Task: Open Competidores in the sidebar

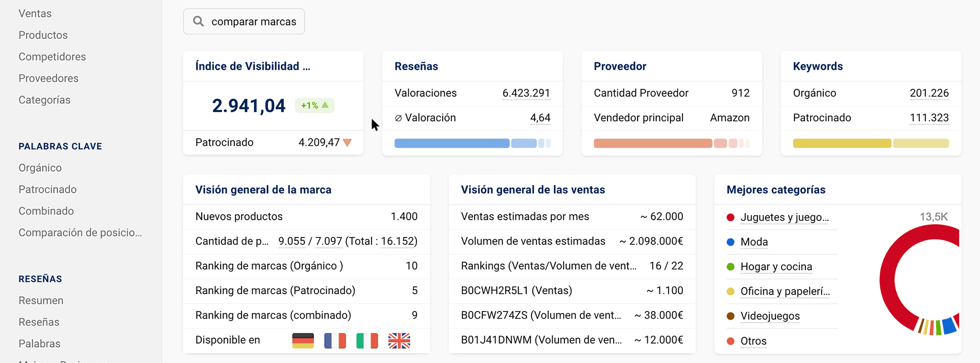Action: (x=52, y=57)
